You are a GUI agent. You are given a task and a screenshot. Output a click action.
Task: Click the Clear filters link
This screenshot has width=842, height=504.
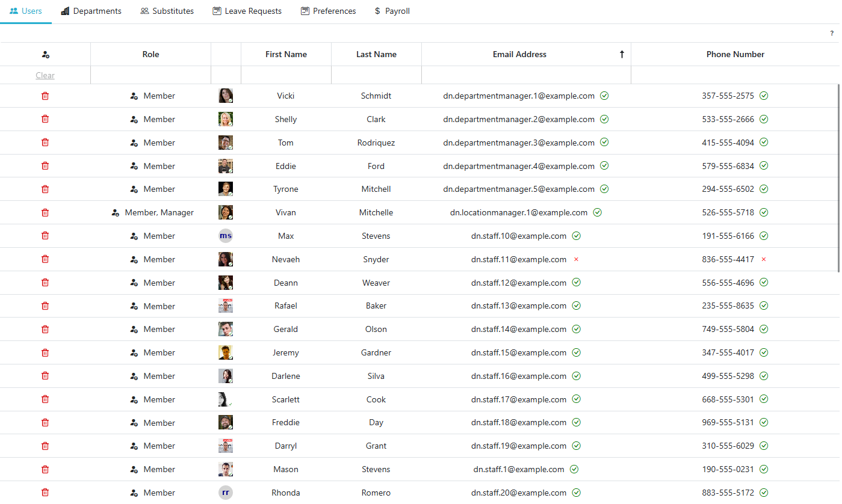45,75
